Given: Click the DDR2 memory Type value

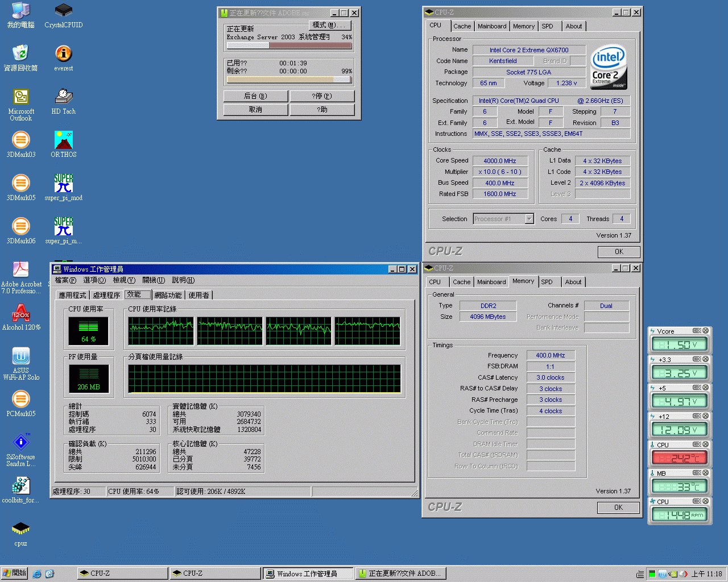Looking at the screenshot, I should pos(488,306).
